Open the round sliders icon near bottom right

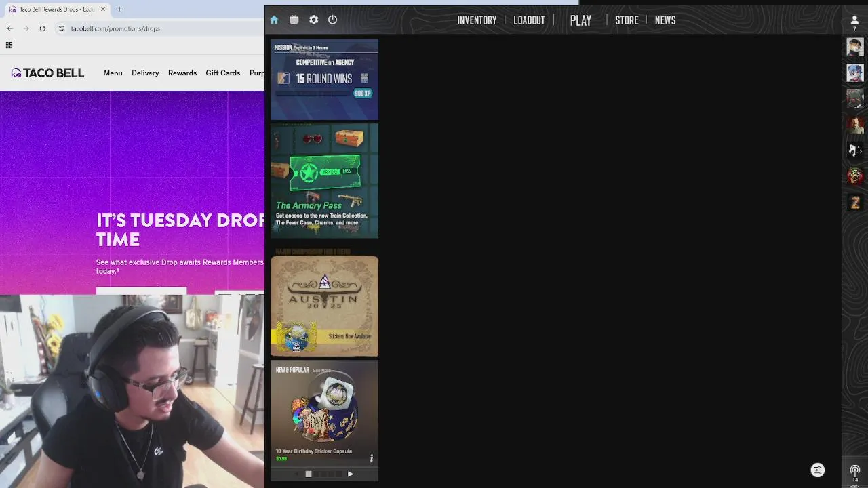[818, 470]
